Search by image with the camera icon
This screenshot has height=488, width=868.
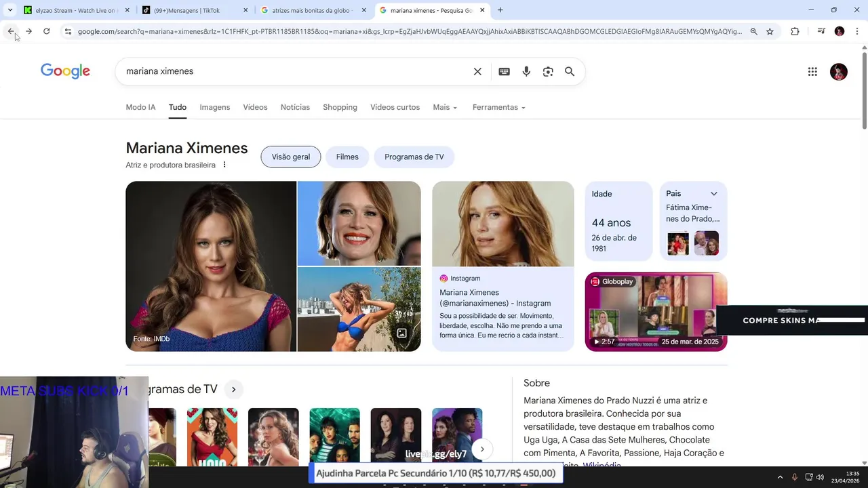click(548, 71)
